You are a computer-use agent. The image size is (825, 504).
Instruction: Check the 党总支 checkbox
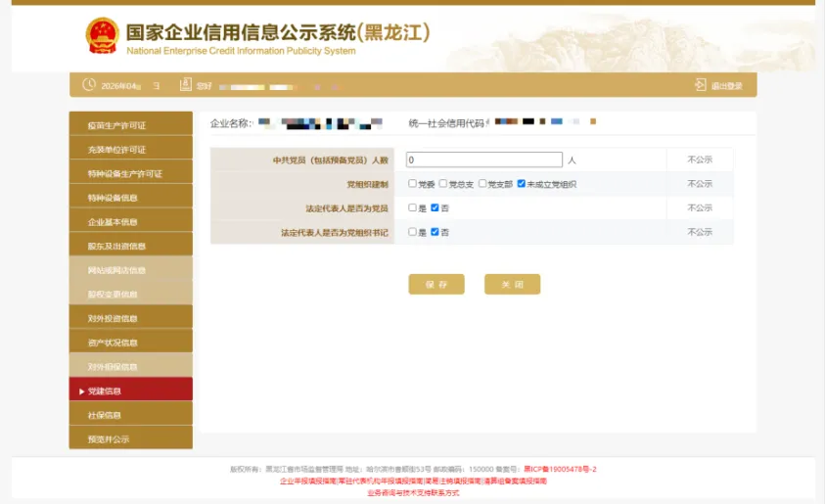(443, 184)
